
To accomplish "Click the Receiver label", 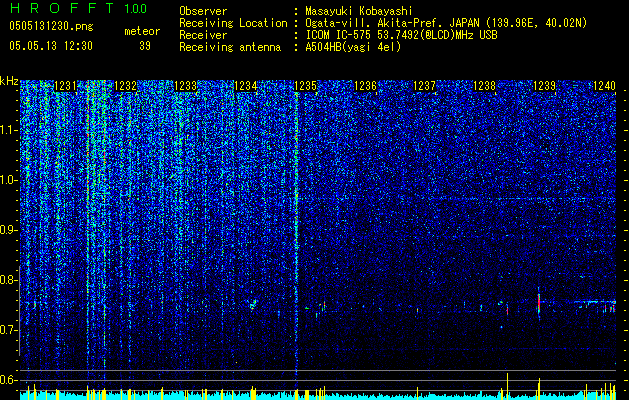I will tap(203, 35).
